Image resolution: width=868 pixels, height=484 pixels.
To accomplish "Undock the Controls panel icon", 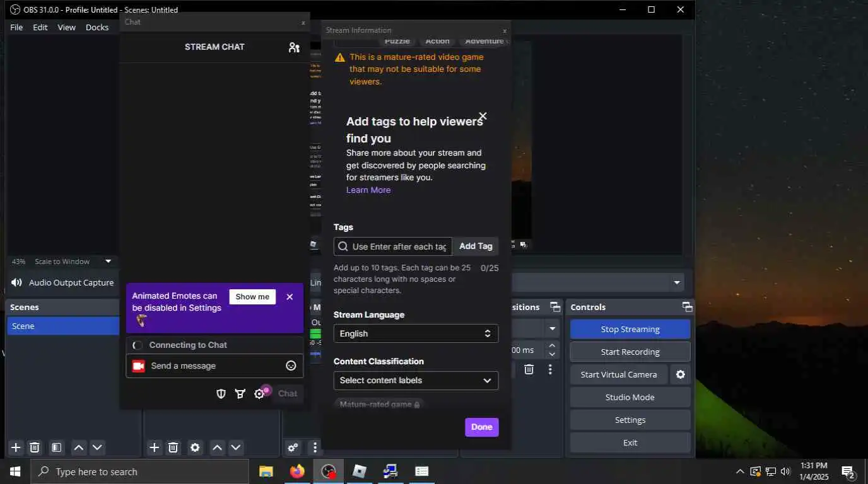I will point(687,307).
